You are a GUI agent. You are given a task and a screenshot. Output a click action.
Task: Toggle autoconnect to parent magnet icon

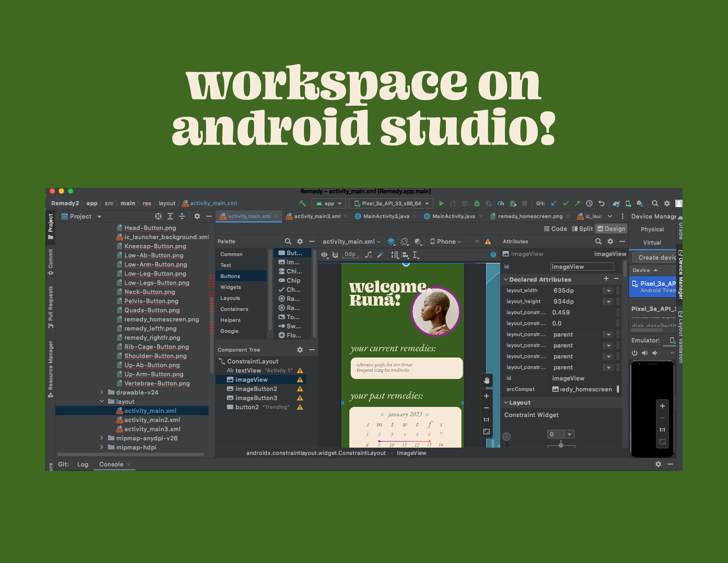pyautogui.click(x=335, y=255)
